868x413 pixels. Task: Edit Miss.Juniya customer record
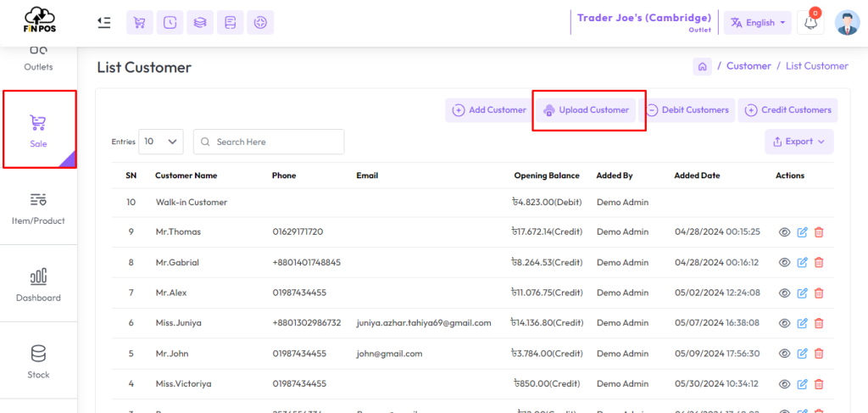[x=802, y=323]
